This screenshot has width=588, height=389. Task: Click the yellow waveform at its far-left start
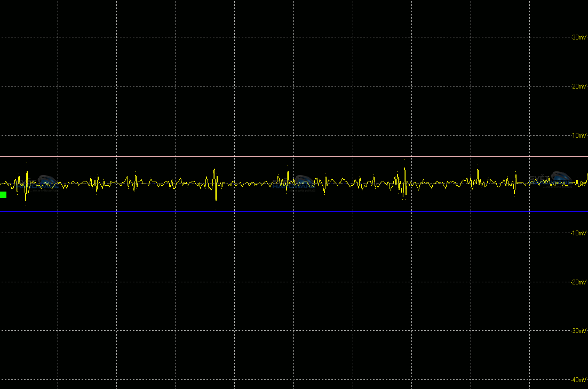[2, 184]
